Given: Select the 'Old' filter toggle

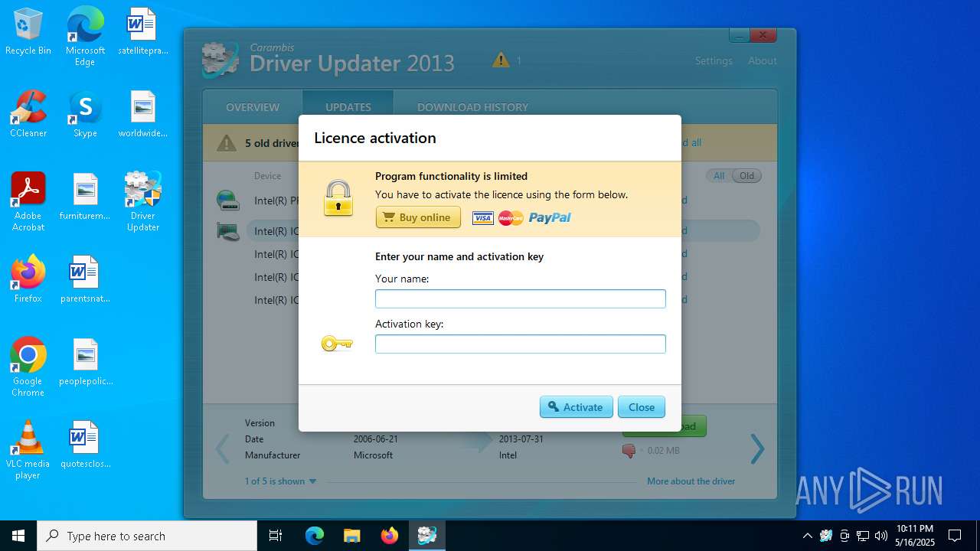Looking at the screenshot, I should tap(746, 176).
